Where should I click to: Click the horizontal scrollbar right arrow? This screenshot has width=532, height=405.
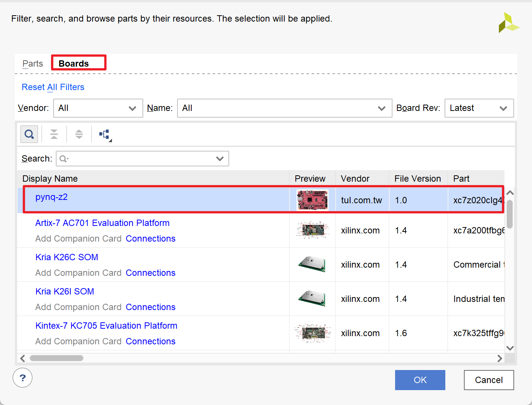(x=500, y=358)
